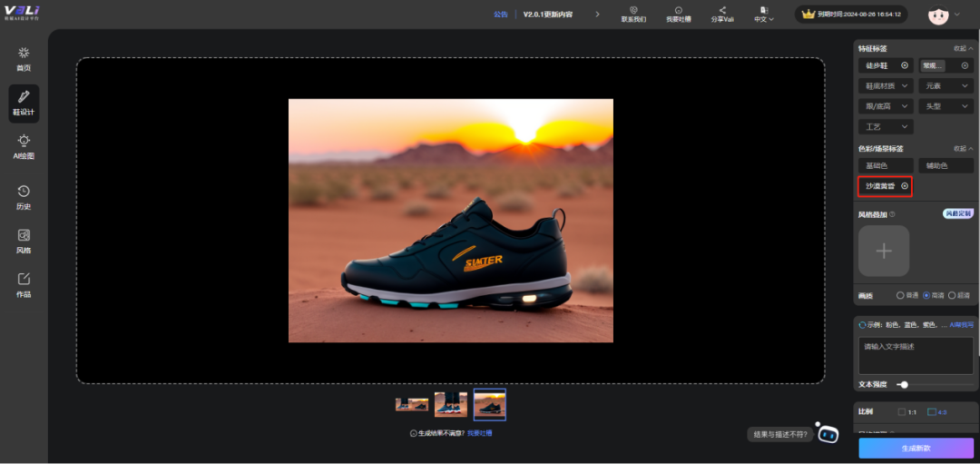This screenshot has height=464, width=980.
Task: Expand the 鞋底材质 dropdown
Action: tap(886, 85)
